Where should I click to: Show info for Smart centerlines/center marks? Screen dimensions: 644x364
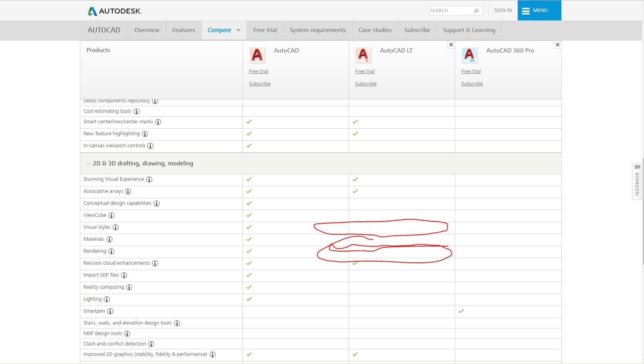point(158,122)
